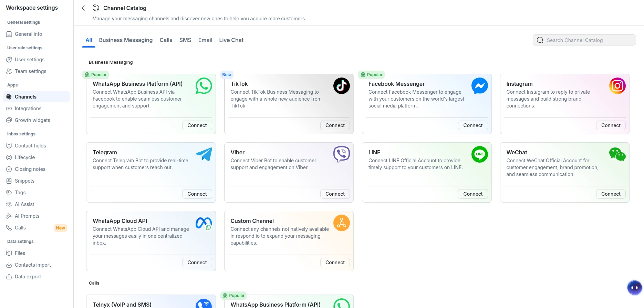Switch to the Live Chat tab
This screenshot has width=644, height=308.
(x=231, y=40)
